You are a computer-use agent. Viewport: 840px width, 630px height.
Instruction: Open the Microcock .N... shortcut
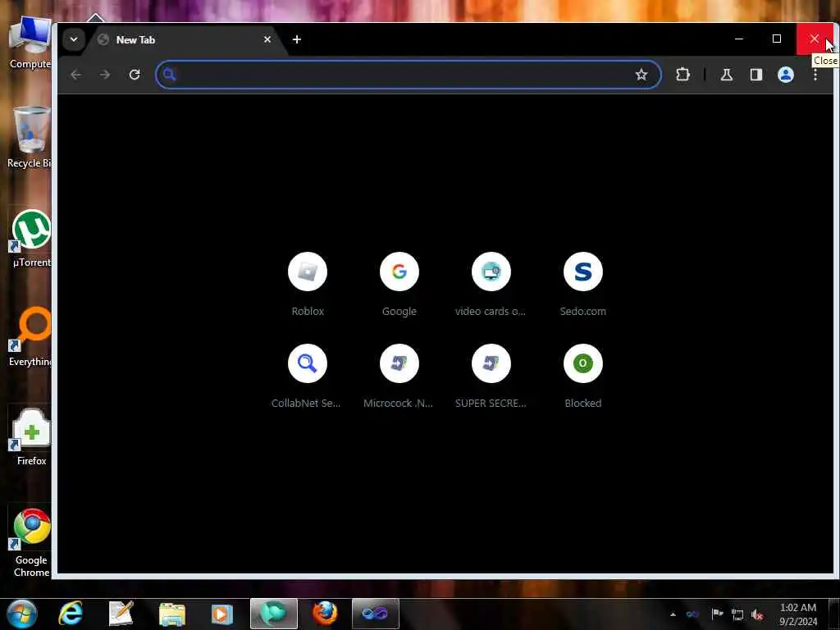(399, 377)
